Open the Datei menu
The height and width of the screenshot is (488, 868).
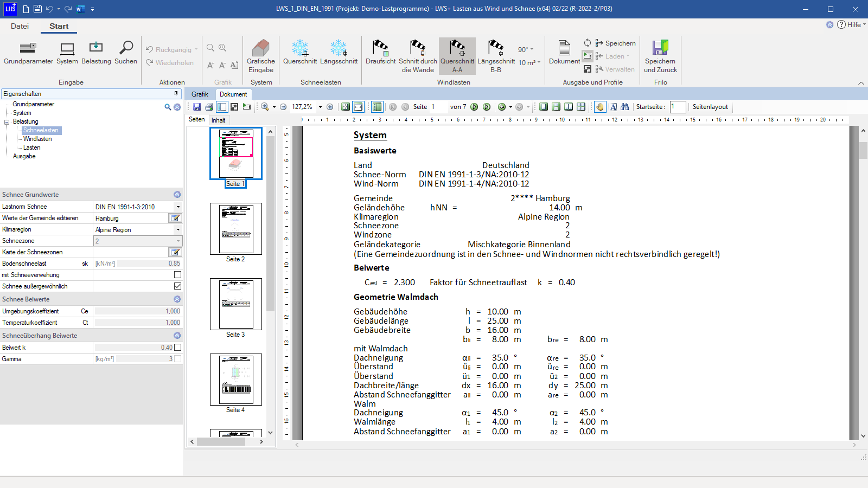click(x=20, y=26)
